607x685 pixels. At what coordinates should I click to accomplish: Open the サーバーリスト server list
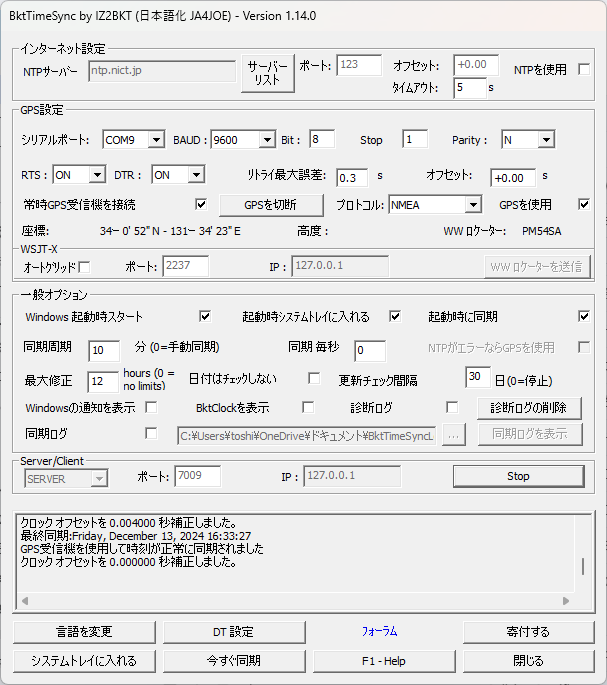(x=268, y=73)
